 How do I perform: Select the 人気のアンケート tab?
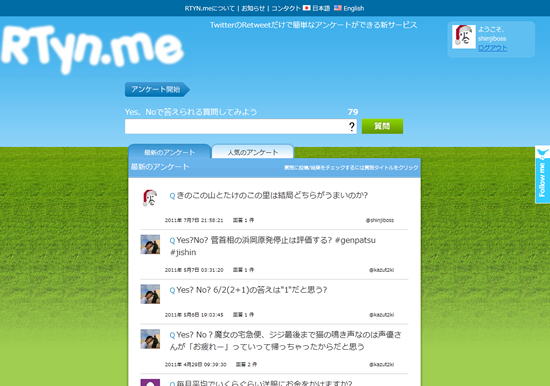pyautogui.click(x=253, y=152)
